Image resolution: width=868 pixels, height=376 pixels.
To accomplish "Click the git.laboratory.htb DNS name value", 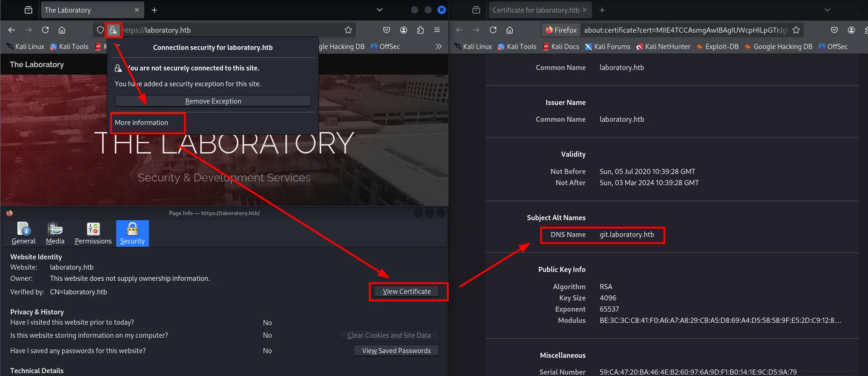I will 627,235.
